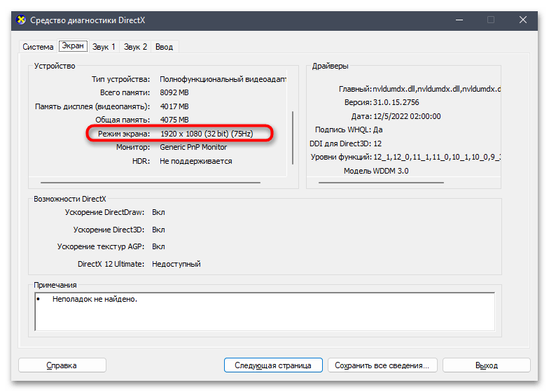Click horizontal scrollbar under Устройство panel
Screen dimensions: 549x392
pyautogui.click(x=151, y=182)
